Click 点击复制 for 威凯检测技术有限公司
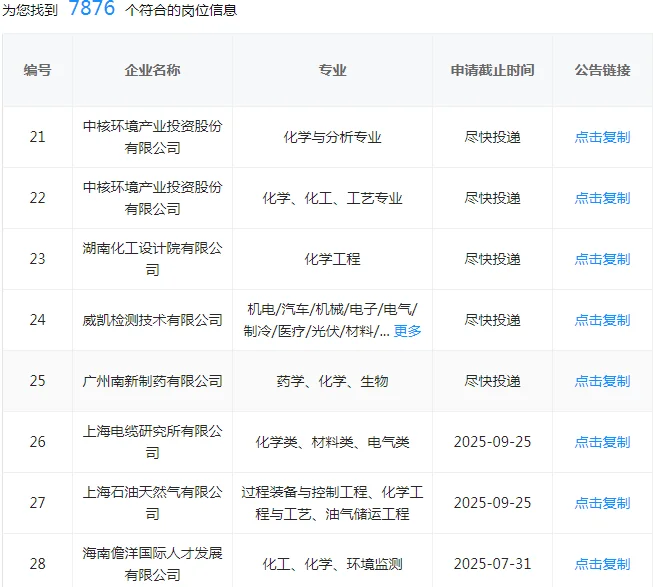This screenshot has width=653, height=587. [602, 320]
